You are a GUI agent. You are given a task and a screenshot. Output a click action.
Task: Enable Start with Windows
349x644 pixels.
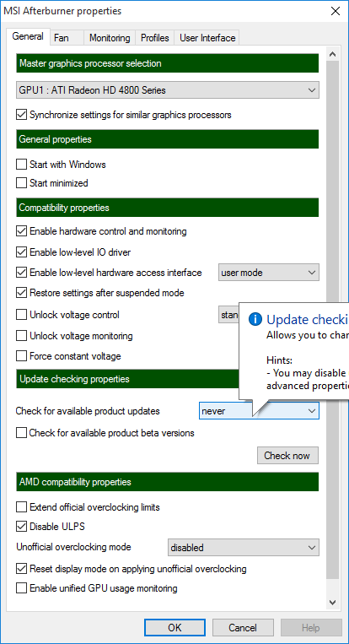click(21, 165)
